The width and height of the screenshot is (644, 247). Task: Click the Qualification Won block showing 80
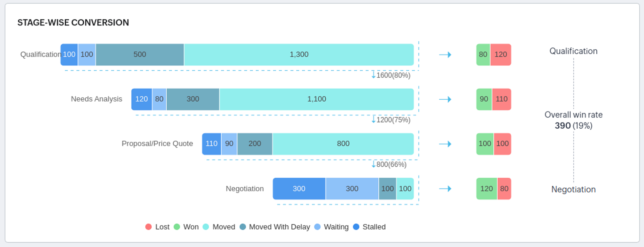483,55
